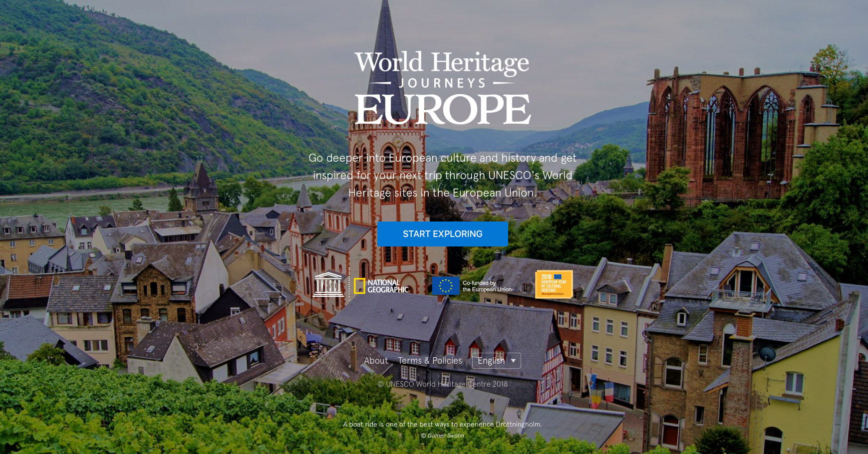
Task: Click the UNESCO temple logo
Action: (x=328, y=284)
